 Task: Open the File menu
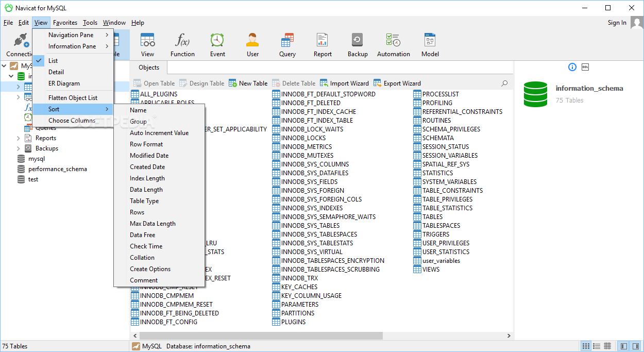(x=8, y=23)
